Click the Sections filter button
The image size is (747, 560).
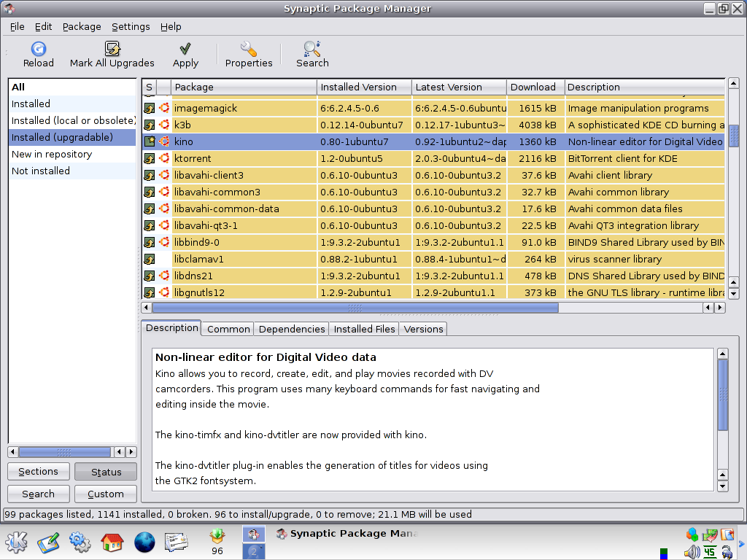(39, 472)
